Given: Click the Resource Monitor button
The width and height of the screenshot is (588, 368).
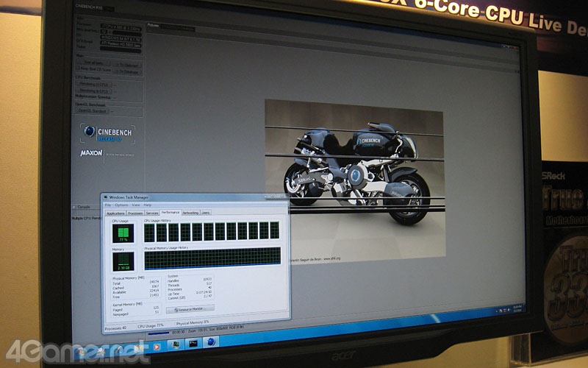Looking at the screenshot, I should click(190, 308).
